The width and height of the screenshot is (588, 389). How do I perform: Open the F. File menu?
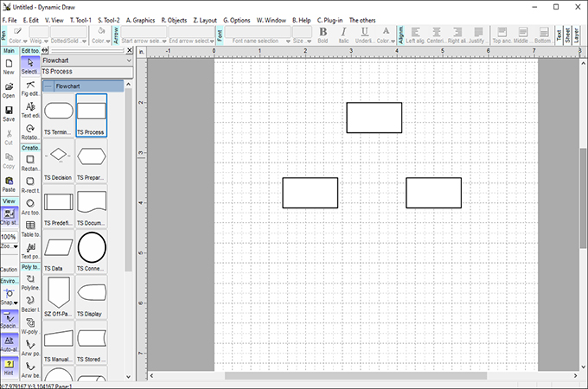click(10, 20)
